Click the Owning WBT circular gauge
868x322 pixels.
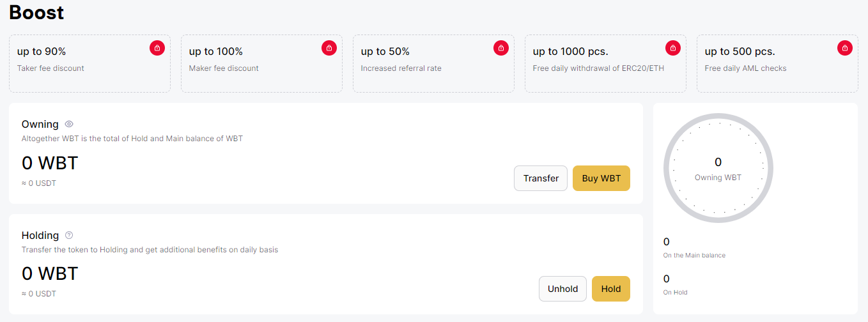coord(718,169)
